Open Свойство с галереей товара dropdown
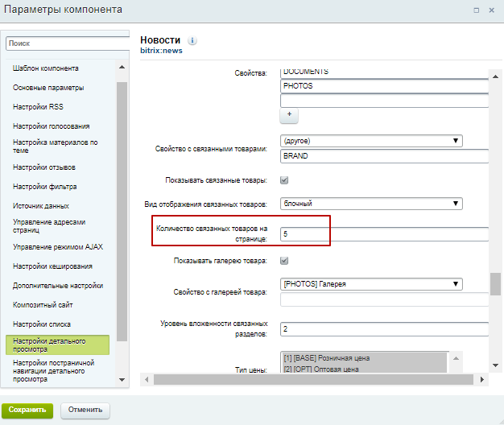The height and width of the screenshot is (425, 504). [x=371, y=284]
